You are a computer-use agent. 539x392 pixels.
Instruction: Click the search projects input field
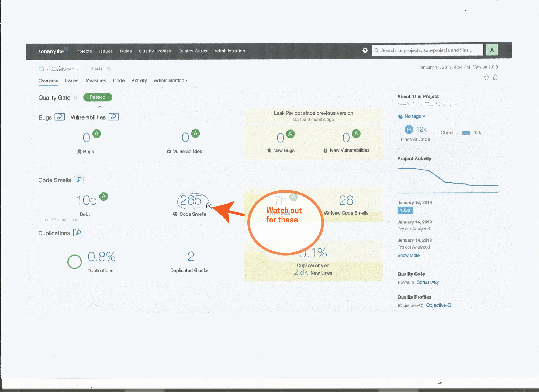428,50
